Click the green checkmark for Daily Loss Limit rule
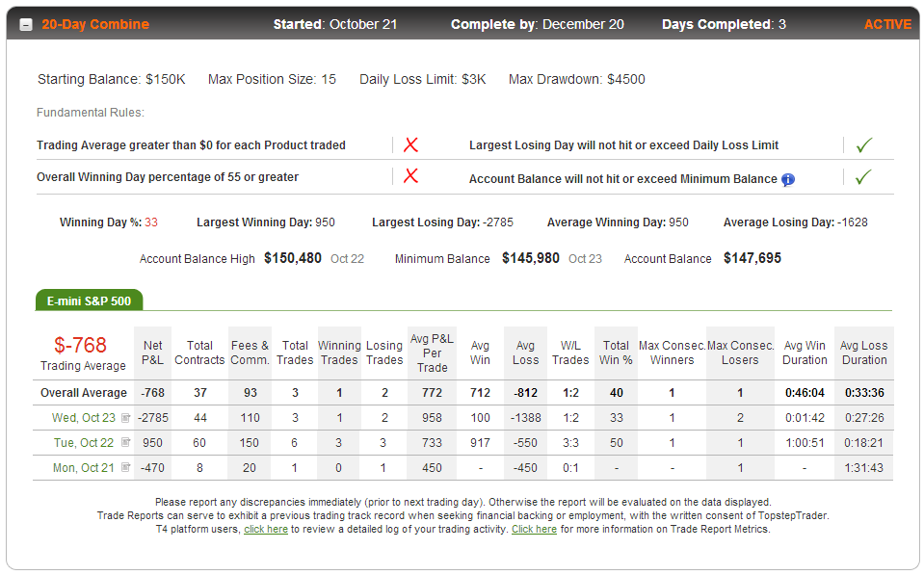Viewport: 924px width, 575px height. 864,144
